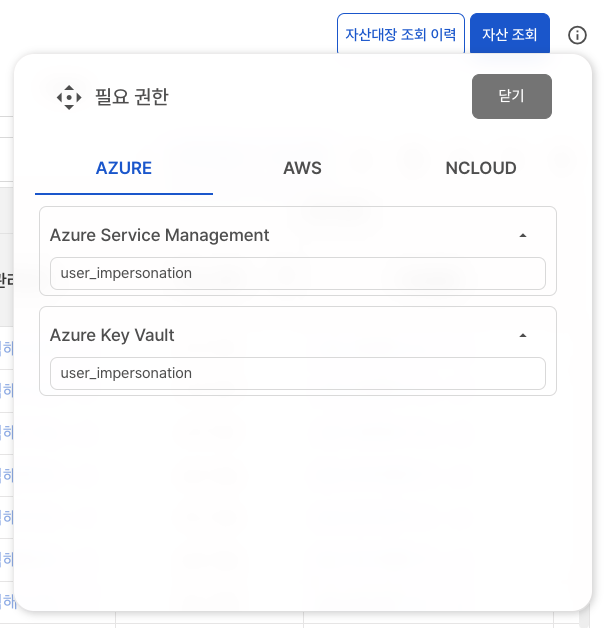Collapse the Azure Key Vault section arrow

click(x=522, y=336)
